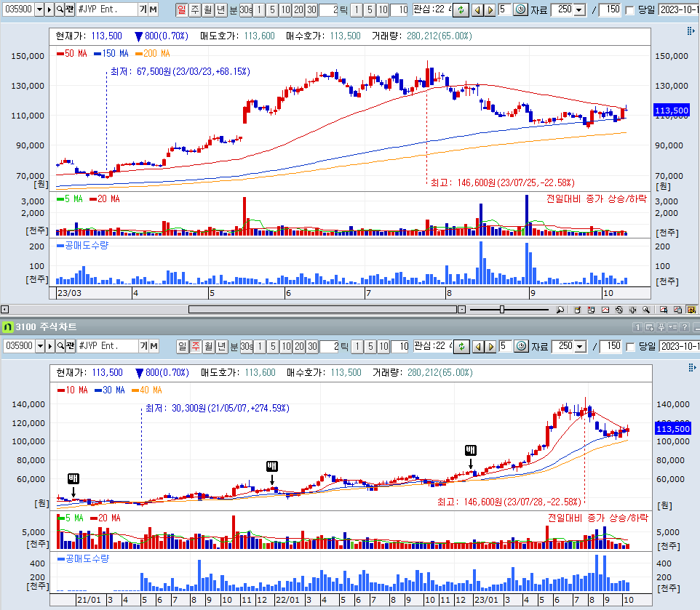Image resolution: width=700 pixels, height=610 pixels.
Task: Click the scrollbar left-end button under upper chart
Action: coord(5,310)
